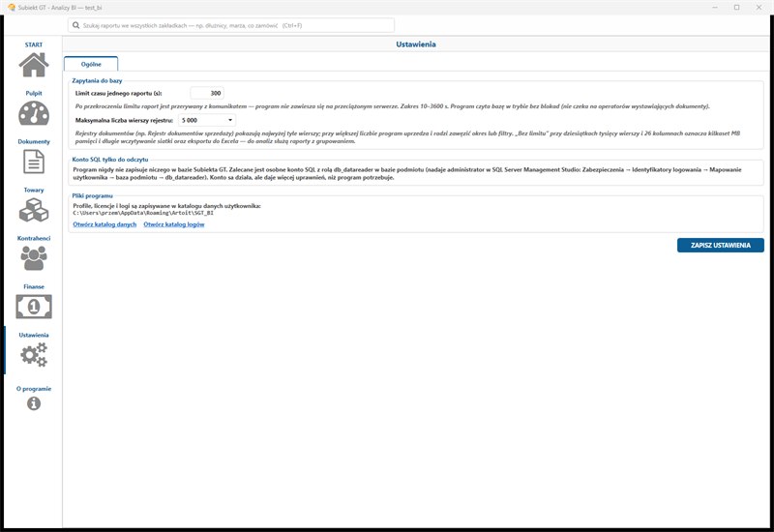The height and width of the screenshot is (532, 774).
Task: Click the Limit czasu jednego raportu label
Action: pos(118,93)
